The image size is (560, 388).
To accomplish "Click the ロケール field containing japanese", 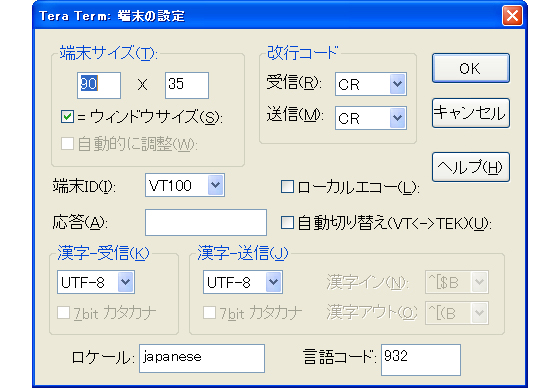I will [202, 358].
